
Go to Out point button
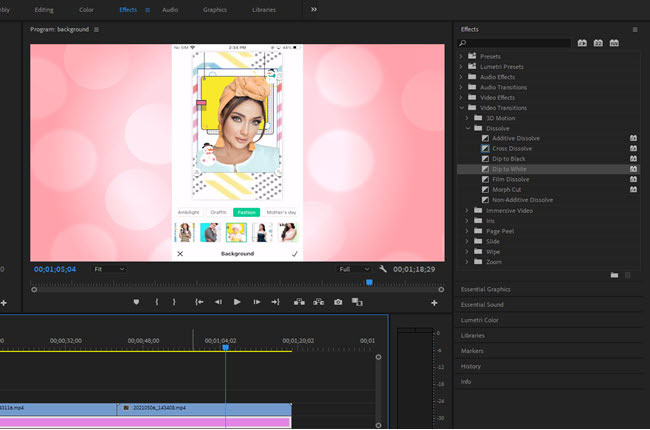point(276,302)
